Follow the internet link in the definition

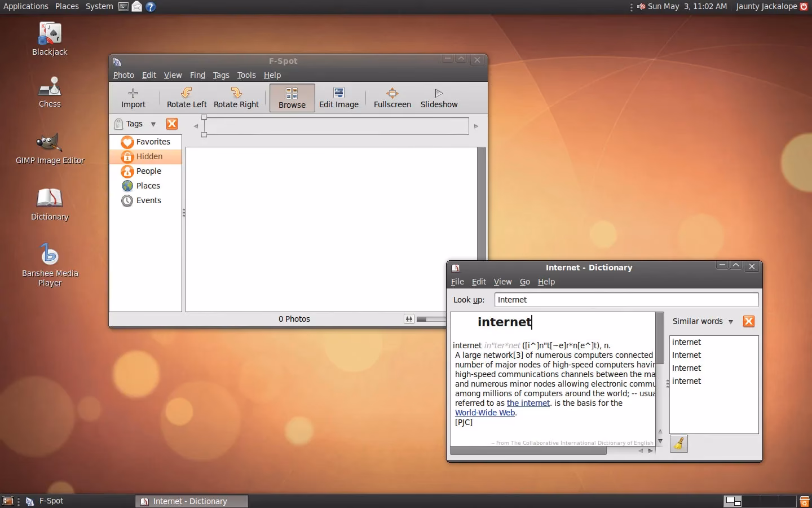point(528,403)
